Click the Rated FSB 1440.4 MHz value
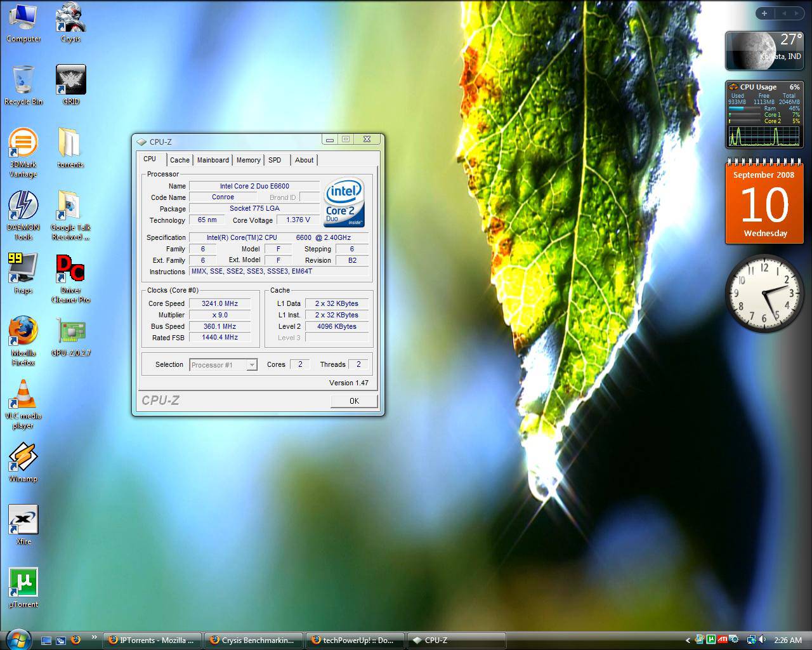Image resolution: width=812 pixels, height=650 pixels. (220, 338)
